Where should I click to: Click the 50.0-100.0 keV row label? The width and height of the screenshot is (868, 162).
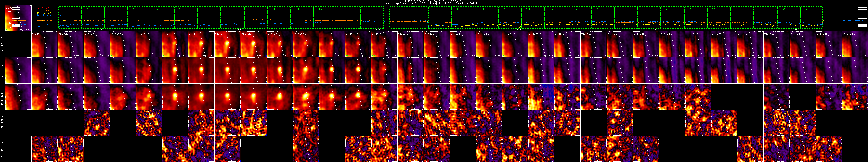[2, 149]
